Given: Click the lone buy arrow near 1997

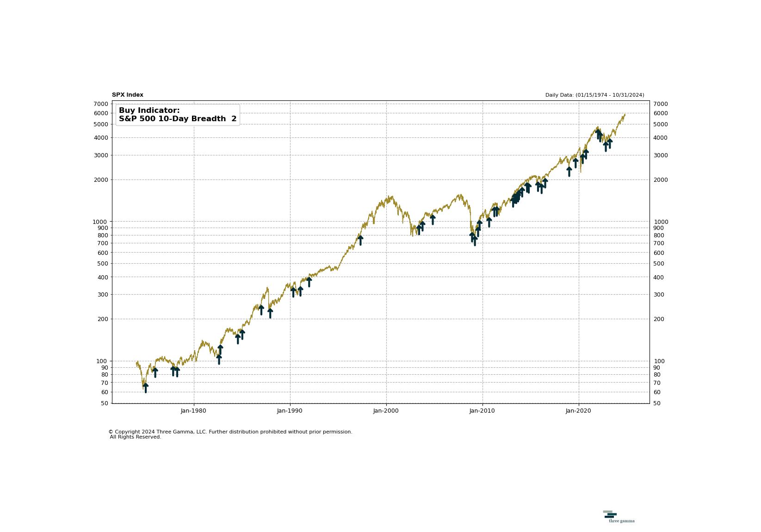Looking at the screenshot, I should (360, 240).
